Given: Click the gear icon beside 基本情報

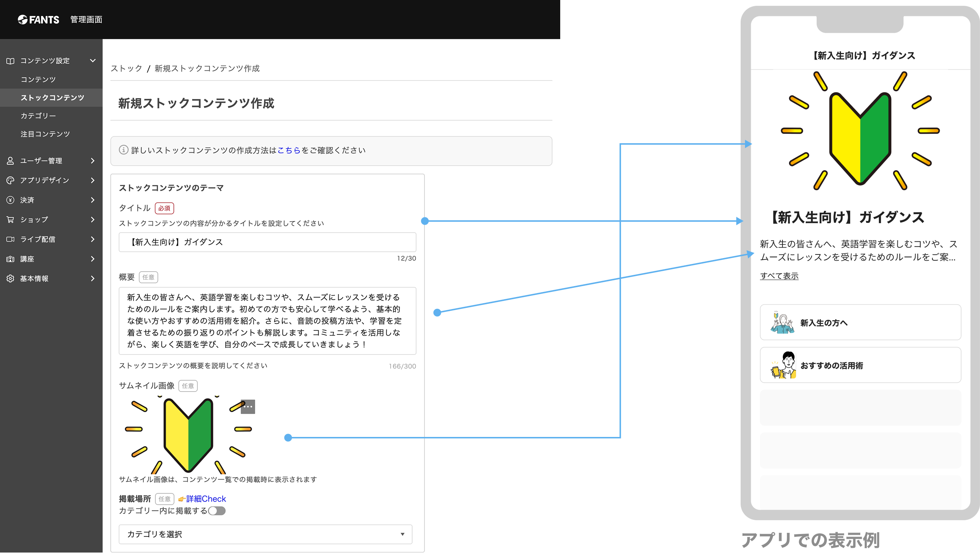Looking at the screenshot, I should [x=10, y=278].
